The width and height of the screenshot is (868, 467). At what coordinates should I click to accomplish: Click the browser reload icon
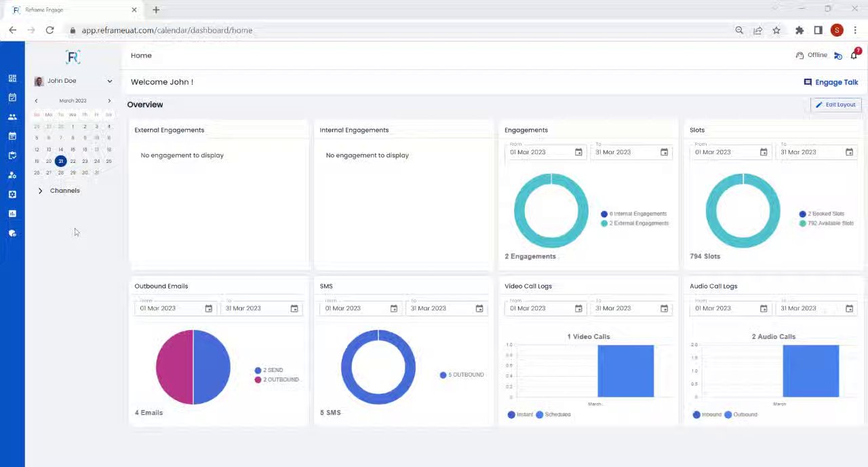[x=50, y=30]
